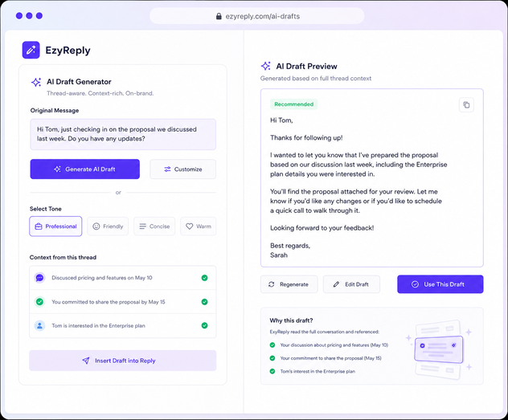Click the stacked cards illustration in Why this draft
The height and width of the screenshot is (420, 508).
(x=439, y=350)
